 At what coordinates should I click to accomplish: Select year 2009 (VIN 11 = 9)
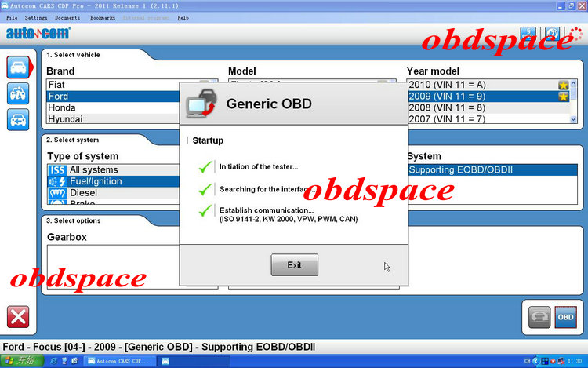tap(488, 97)
